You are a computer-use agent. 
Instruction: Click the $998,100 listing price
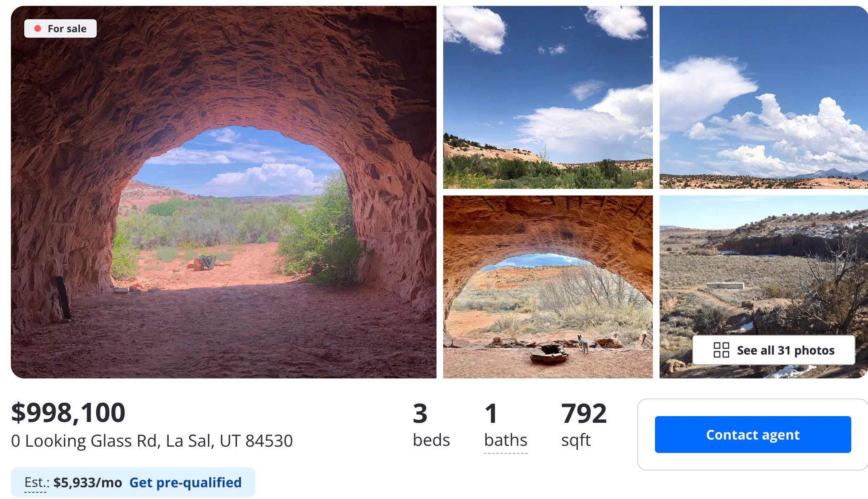click(68, 412)
